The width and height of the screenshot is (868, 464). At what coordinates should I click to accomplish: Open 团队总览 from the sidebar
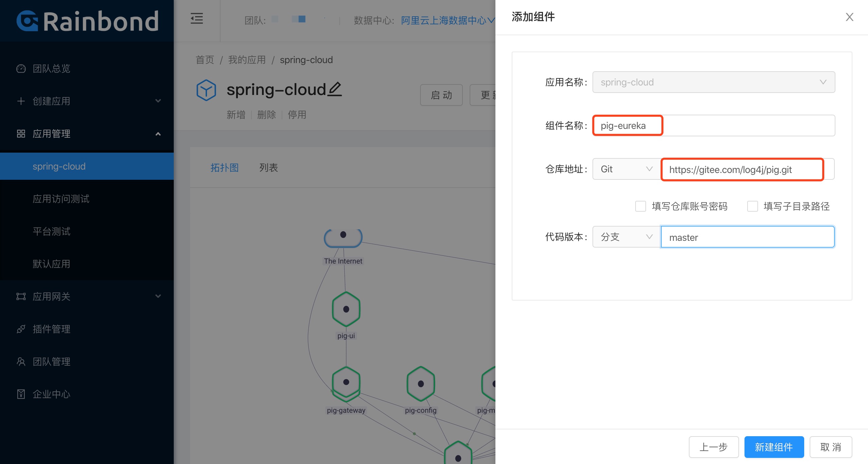[x=52, y=69]
